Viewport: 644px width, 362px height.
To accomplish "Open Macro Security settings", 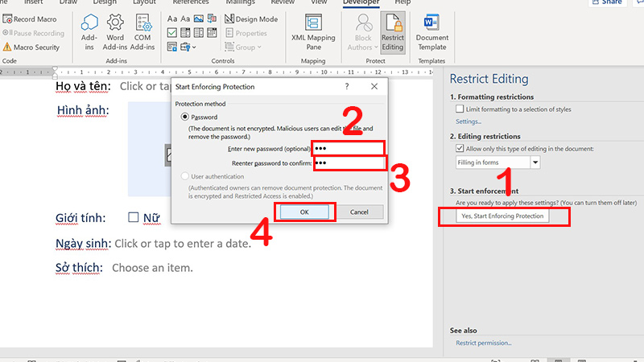I will [31, 47].
